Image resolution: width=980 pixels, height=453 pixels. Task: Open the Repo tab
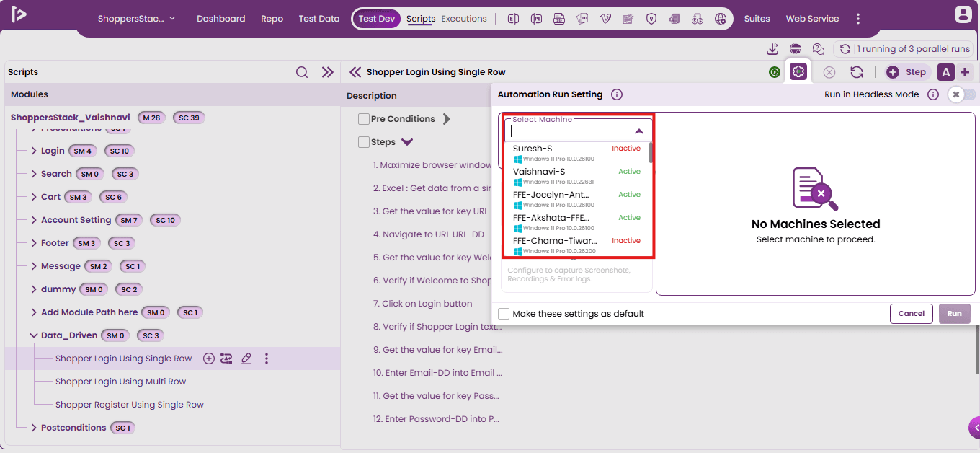(x=272, y=19)
